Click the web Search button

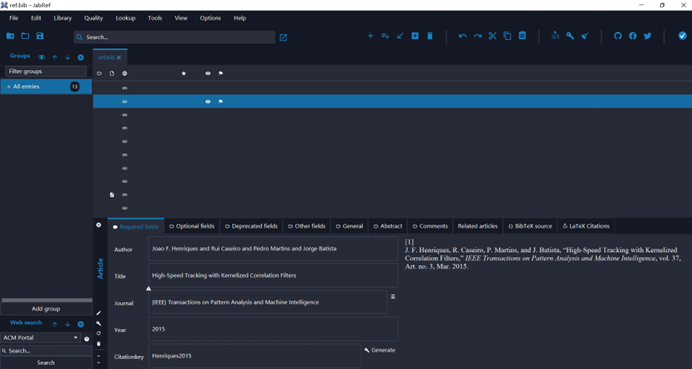46,363
